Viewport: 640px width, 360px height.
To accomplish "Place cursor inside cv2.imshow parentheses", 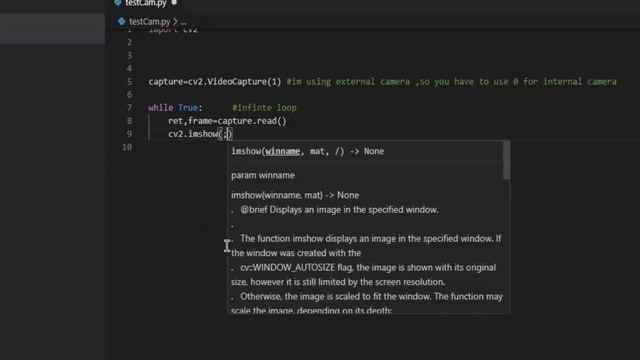I will click(225, 134).
